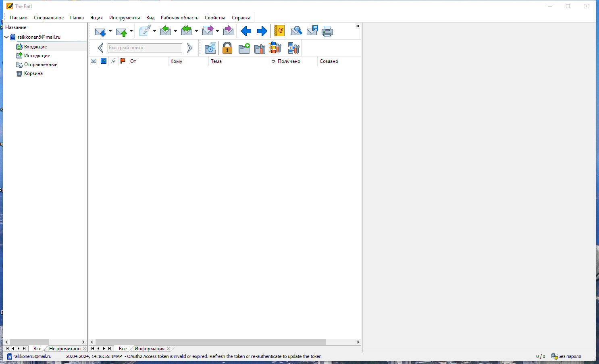Viewport: 599px width, 364px height.
Task: Sort by the Получено column
Action: [289, 61]
